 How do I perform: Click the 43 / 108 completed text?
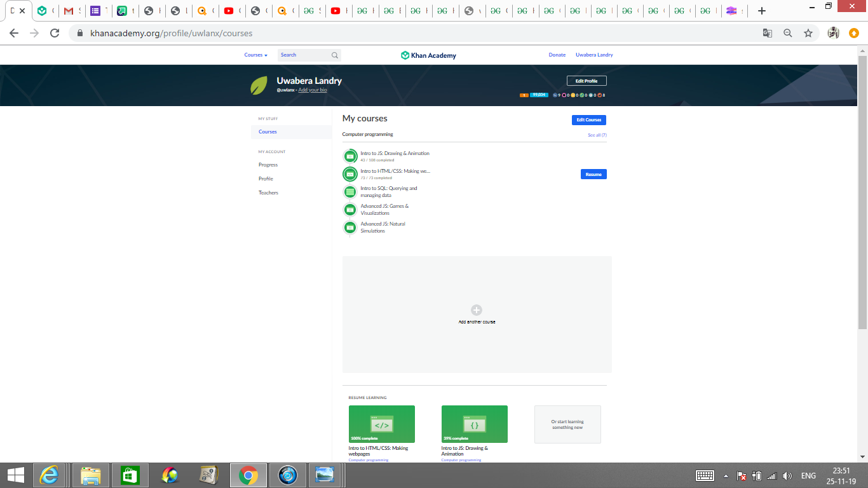[x=377, y=160]
